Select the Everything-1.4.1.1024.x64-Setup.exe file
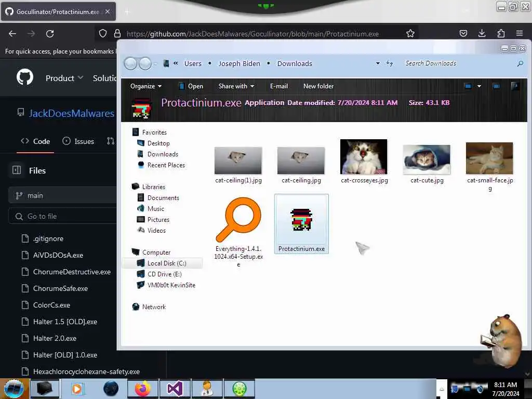 [238, 232]
